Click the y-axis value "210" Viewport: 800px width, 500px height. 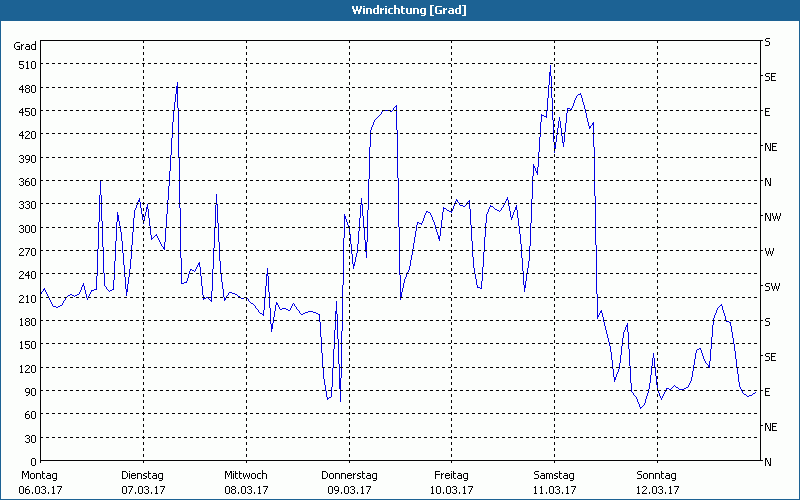(27, 298)
